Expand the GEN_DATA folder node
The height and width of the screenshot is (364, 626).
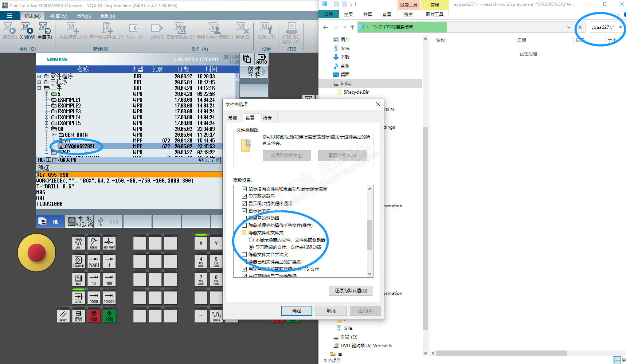point(54,134)
